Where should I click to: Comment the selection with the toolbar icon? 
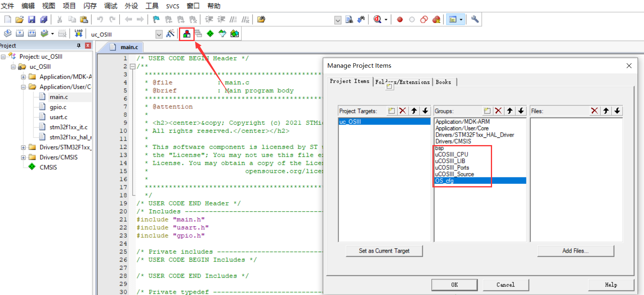click(x=233, y=19)
